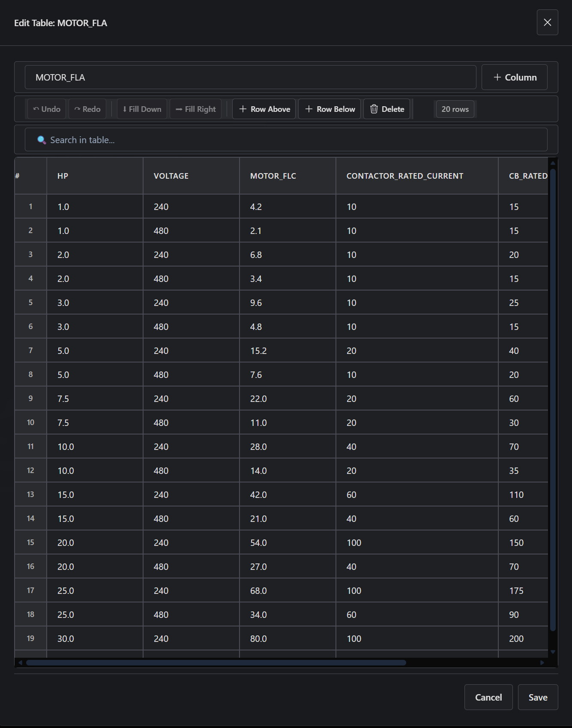Image resolution: width=572 pixels, height=728 pixels.
Task: Select the MOTOR_FLC column header
Action: (287, 176)
